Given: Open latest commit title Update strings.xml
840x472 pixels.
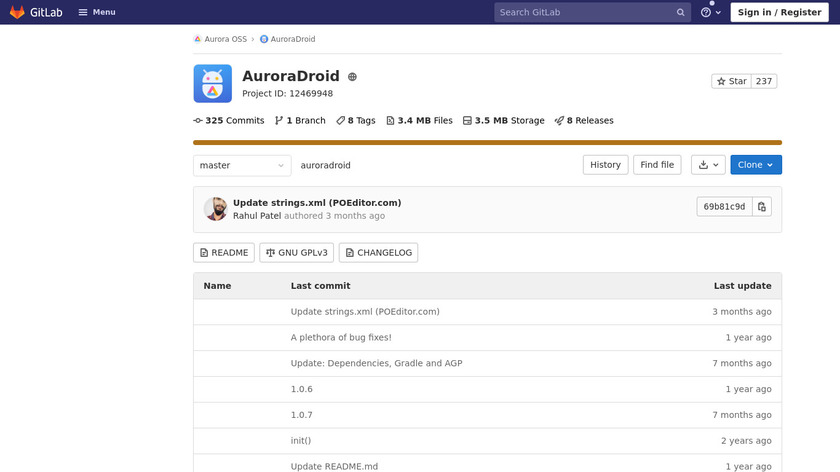Looking at the screenshot, I should tap(317, 203).
